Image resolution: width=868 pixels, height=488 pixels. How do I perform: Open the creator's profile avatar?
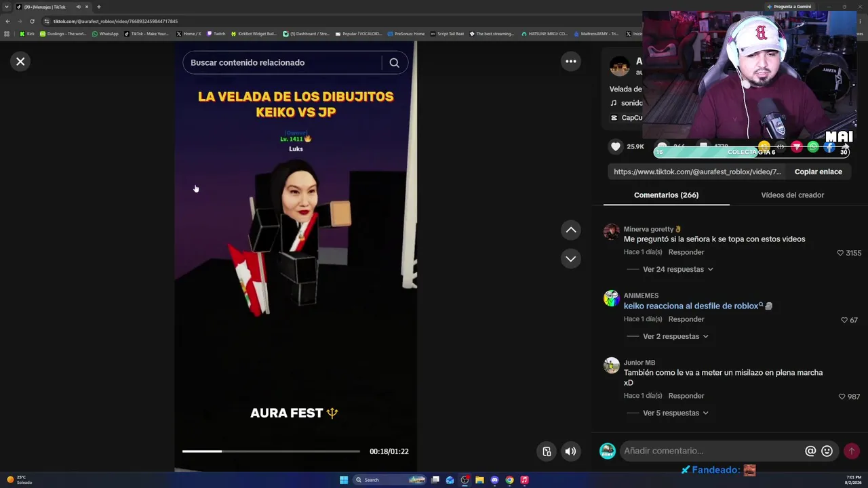(619, 66)
